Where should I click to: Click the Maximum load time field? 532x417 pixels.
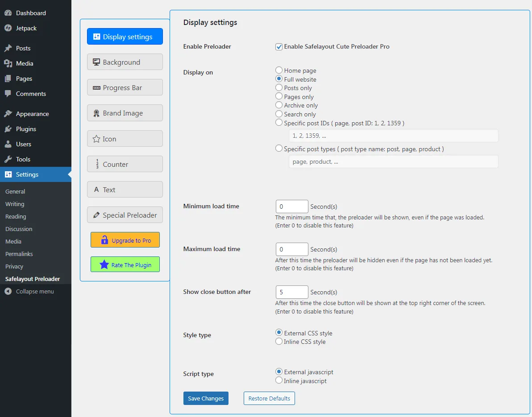[292, 249]
